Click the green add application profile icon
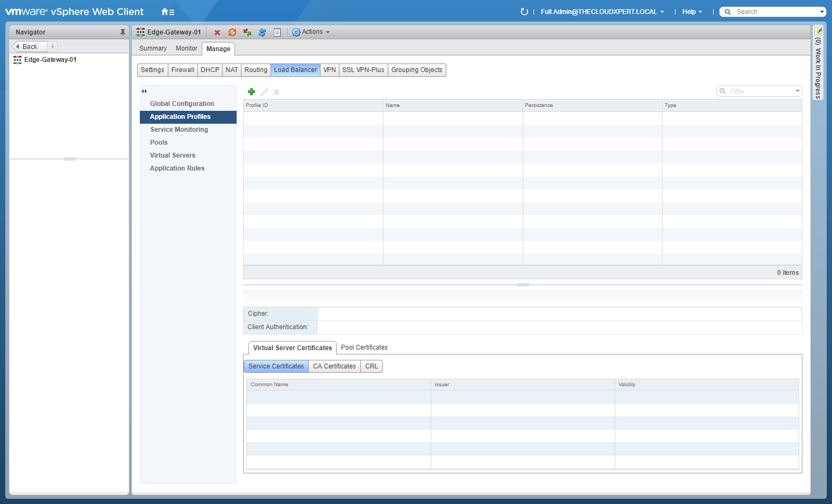Viewport: 832px width, 504px height. click(251, 92)
